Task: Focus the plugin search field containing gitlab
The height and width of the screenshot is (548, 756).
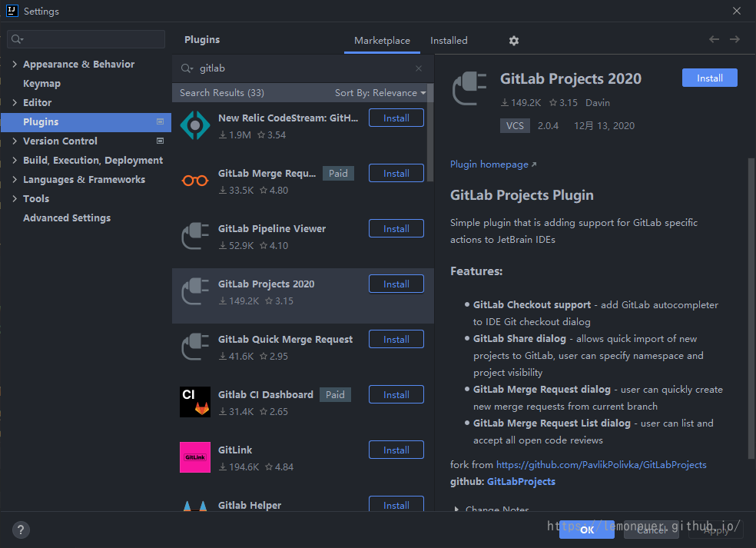Action: (302, 68)
